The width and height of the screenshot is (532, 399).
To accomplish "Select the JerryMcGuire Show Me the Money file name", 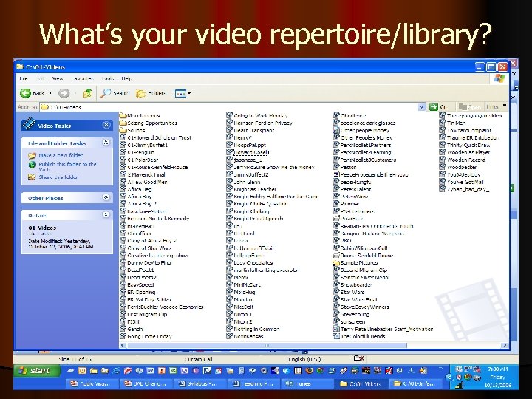I will pos(274,167).
